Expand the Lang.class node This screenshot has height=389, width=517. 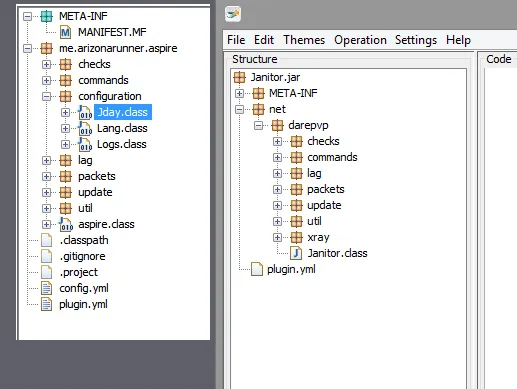[x=65, y=129]
